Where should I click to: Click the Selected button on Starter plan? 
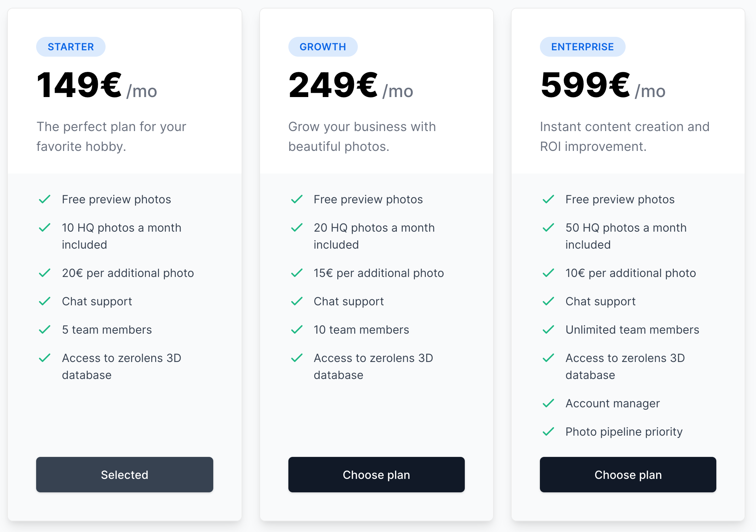click(125, 475)
